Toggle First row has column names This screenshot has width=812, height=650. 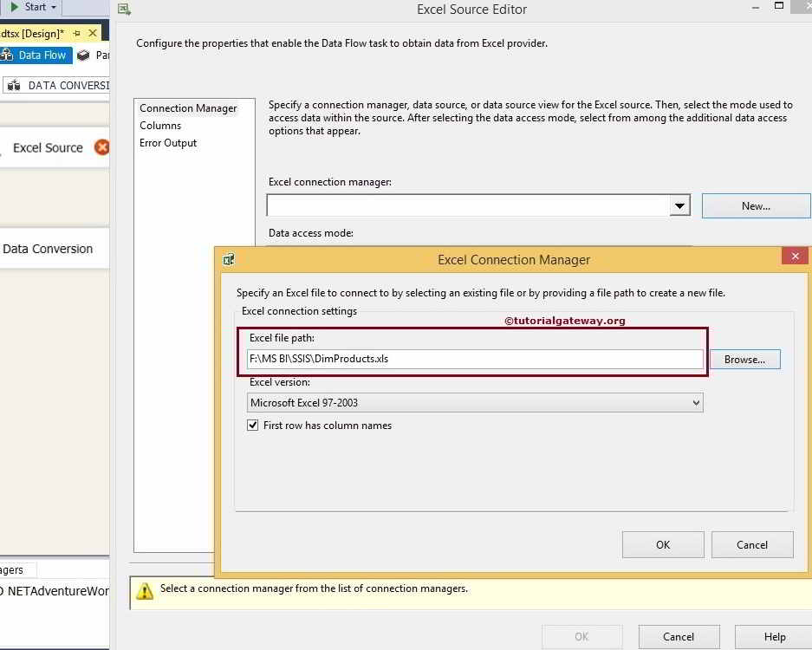tap(253, 426)
